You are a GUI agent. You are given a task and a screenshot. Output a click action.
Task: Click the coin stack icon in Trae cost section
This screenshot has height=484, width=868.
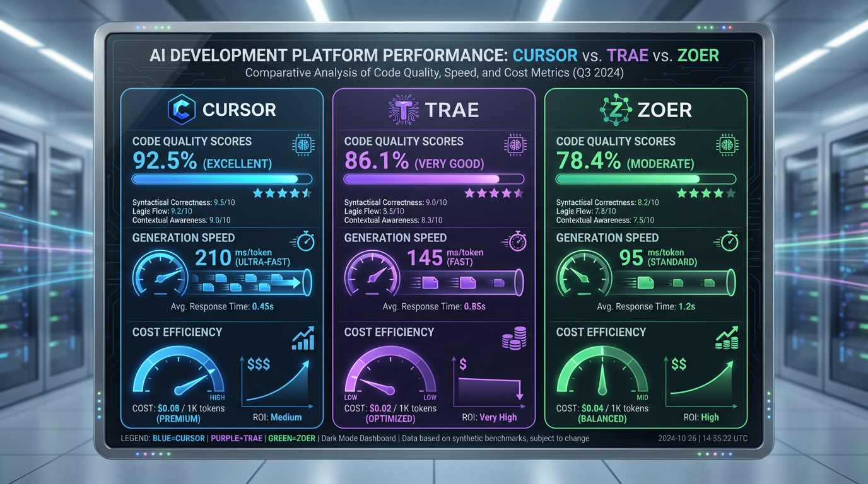click(515, 338)
